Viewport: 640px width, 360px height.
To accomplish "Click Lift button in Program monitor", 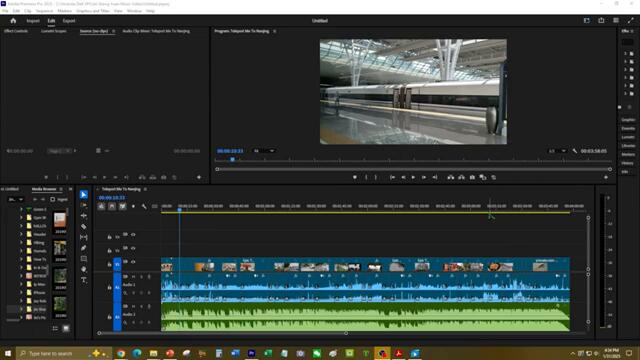I will (x=451, y=178).
